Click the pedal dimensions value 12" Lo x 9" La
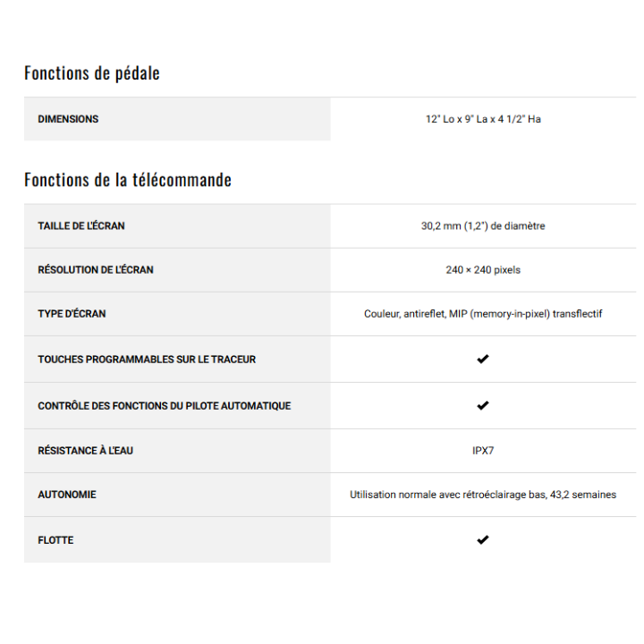This screenshot has height=644, width=644. (x=483, y=119)
